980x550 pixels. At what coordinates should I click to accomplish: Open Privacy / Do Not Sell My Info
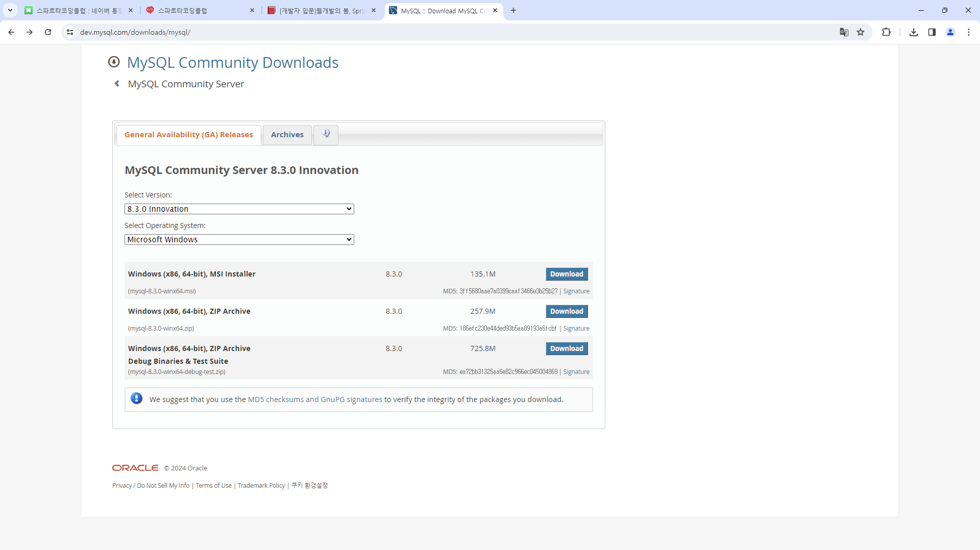151,486
